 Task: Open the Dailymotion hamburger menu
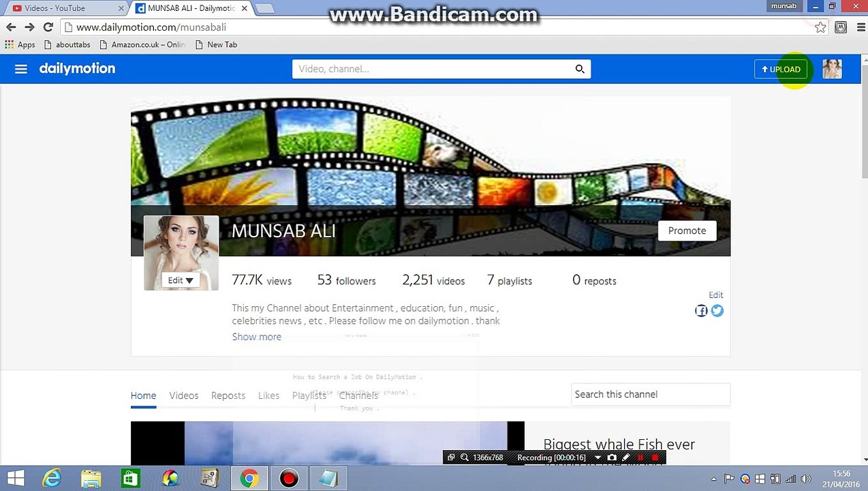[x=21, y=69]
